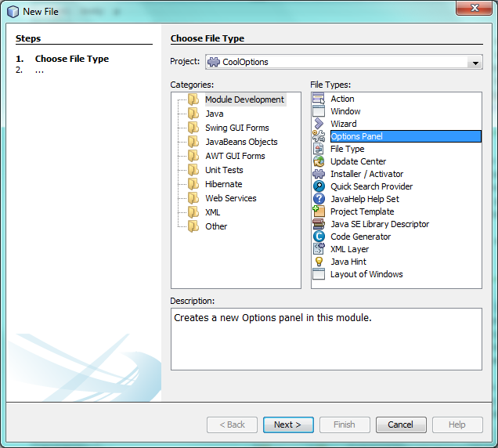This screenshot has height=448, width=498.
Task: Pick the Hibernate category
Action: [x=223, y=184]
